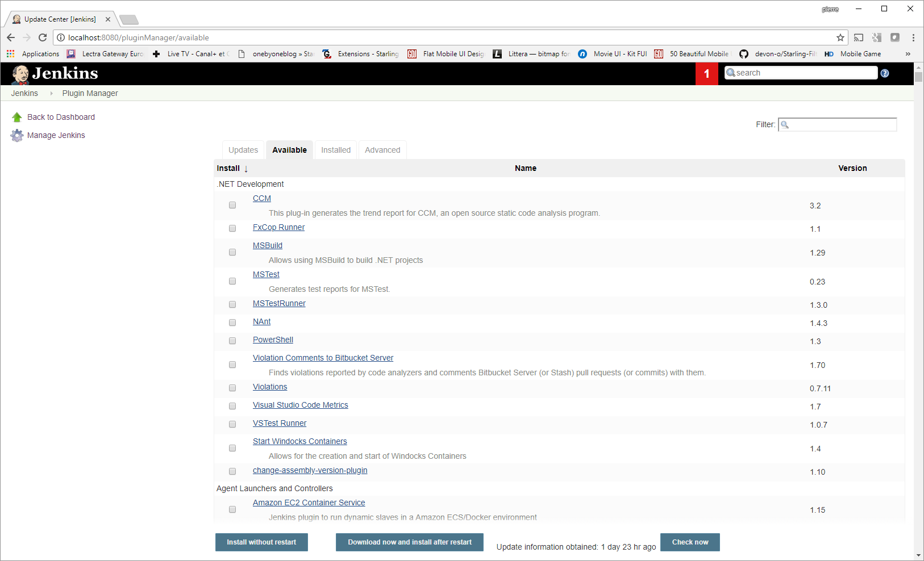The height and width of the screenshot is (561, 924).
Task: Show more bookmarks with the chevron
Action: click(908, 54)
